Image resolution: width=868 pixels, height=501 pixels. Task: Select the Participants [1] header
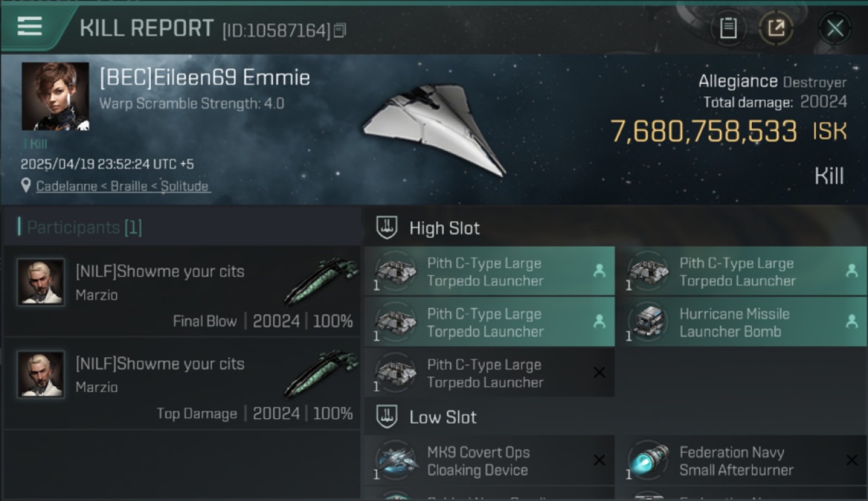click(x=80, y=227)
